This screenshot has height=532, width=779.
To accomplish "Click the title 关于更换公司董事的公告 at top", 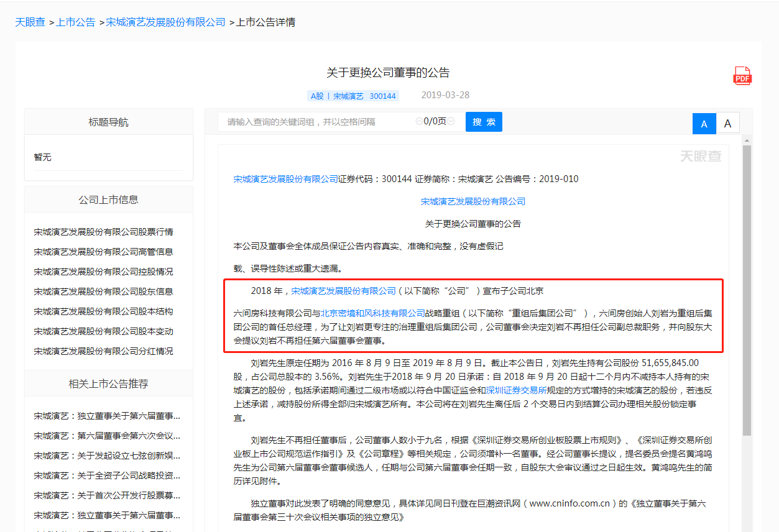I will click(388, 73).
